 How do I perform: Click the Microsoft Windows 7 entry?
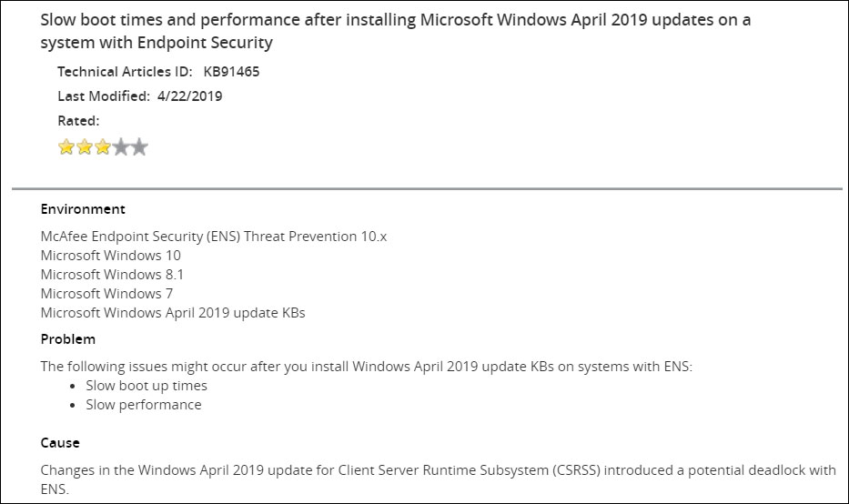(x=106, y=294)
